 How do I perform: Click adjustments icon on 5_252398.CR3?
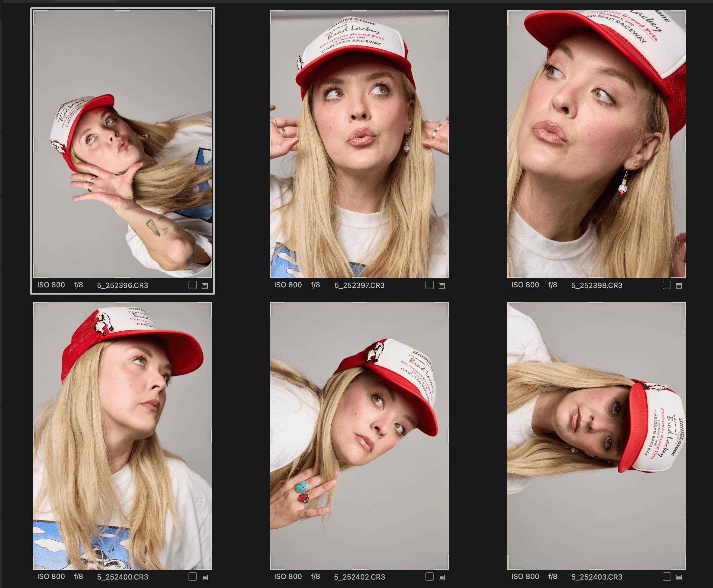tap(679, 286)
